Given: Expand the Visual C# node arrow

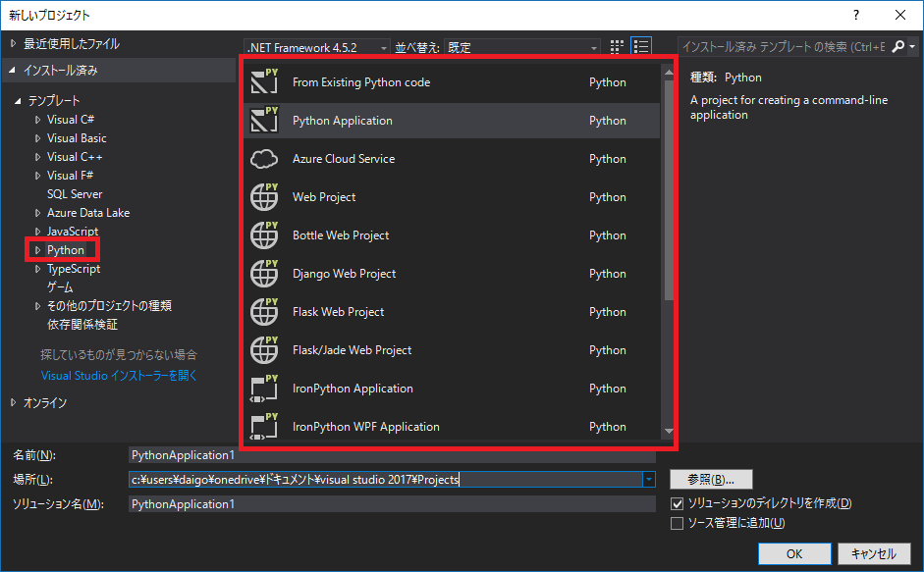Looking at the screenshot, I should tap(37, 120).
